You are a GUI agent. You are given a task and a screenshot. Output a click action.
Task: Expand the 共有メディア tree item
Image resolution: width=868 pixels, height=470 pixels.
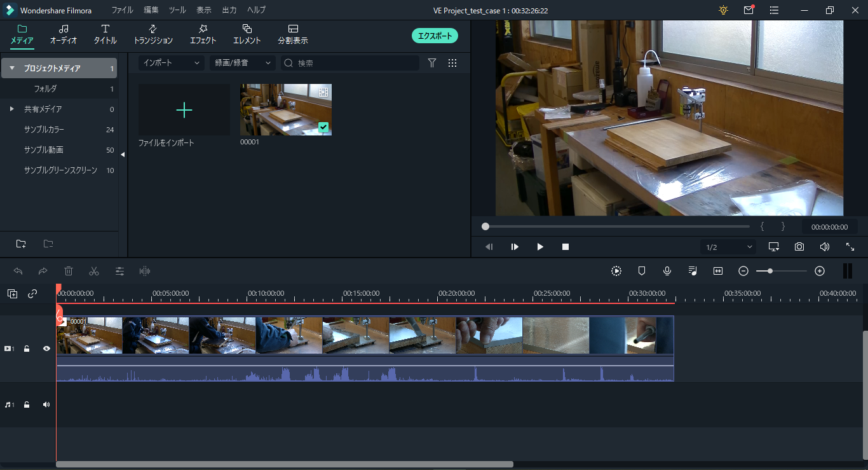point(11,109)
